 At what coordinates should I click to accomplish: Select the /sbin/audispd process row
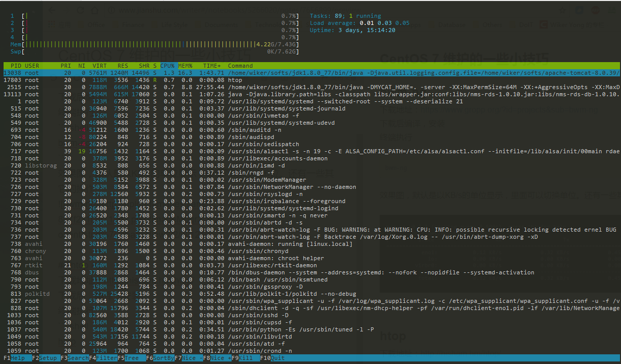coord(310,137)
